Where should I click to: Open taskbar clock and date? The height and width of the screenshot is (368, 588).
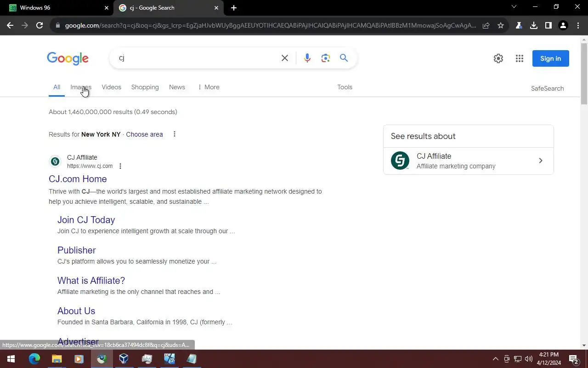(548, 359)
